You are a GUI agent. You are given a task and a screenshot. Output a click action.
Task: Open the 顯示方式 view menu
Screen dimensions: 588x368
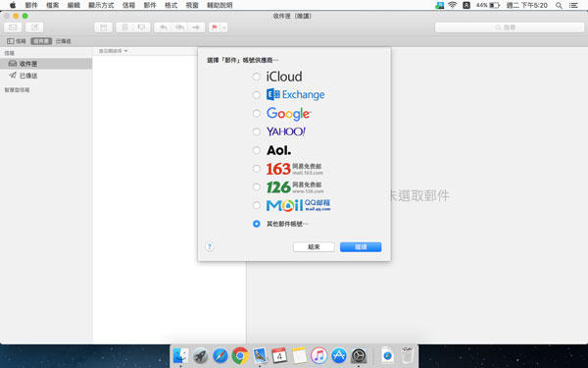101,5
